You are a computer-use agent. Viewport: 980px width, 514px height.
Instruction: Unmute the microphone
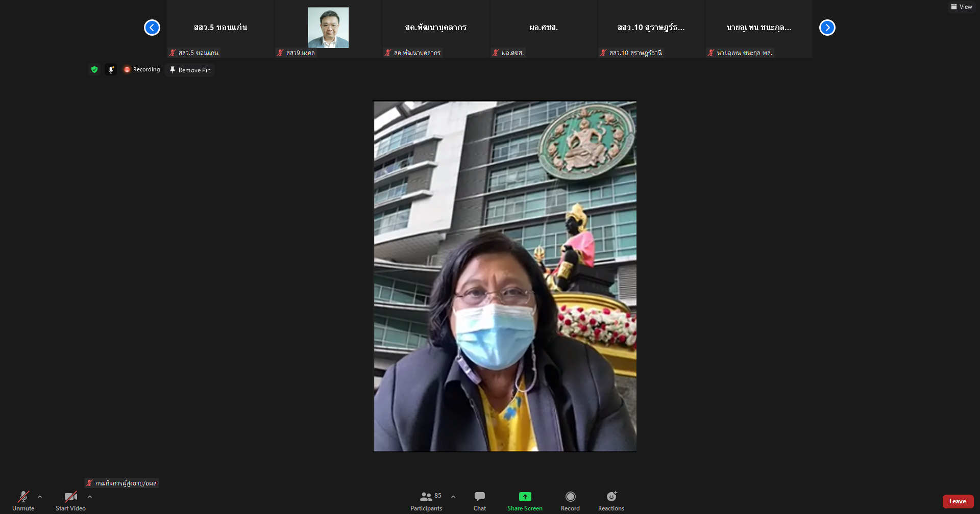[23, 500]
